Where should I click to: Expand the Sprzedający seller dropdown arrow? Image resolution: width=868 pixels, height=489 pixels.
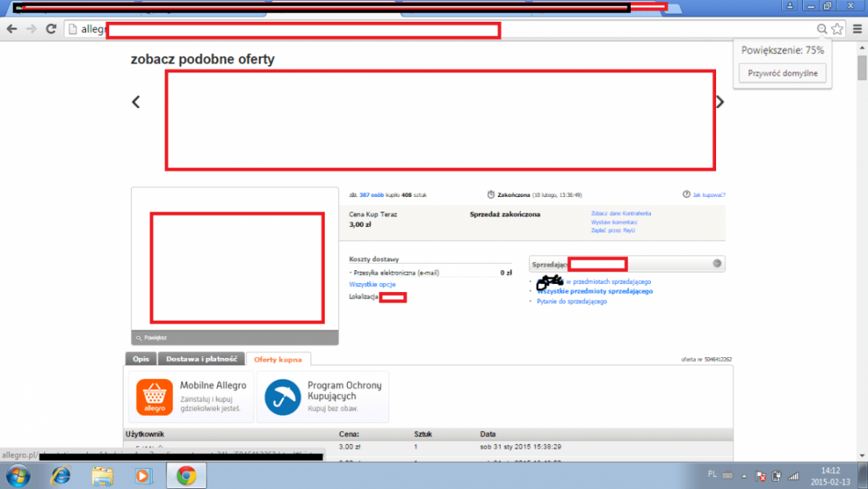(x=716, y=264)
